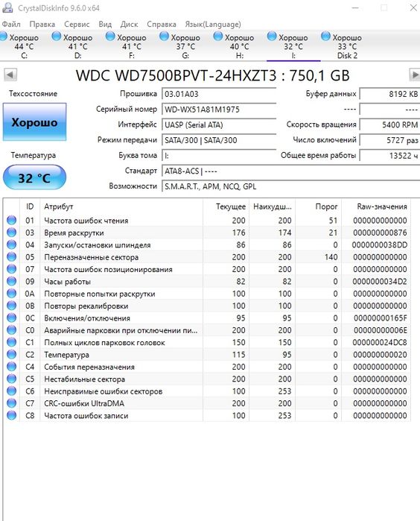
Task: Click status orb for attribute 04
Action: click(x=12, y=244)
